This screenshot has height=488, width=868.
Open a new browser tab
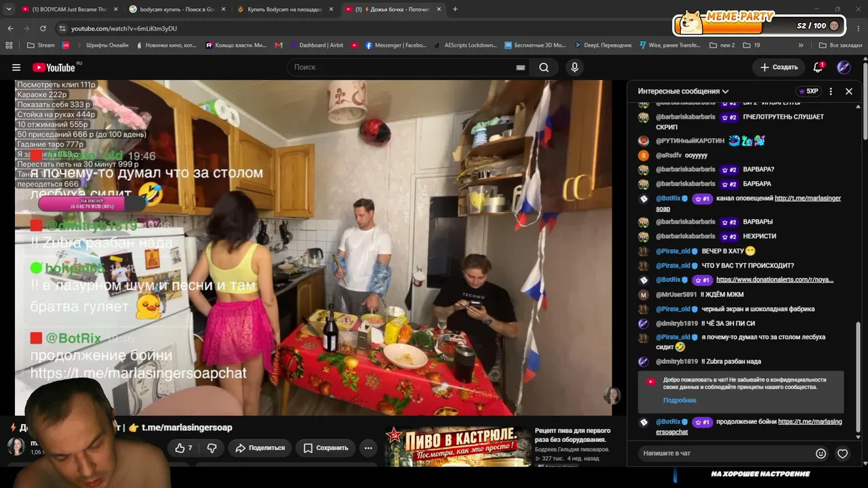[x=455, y=9]
